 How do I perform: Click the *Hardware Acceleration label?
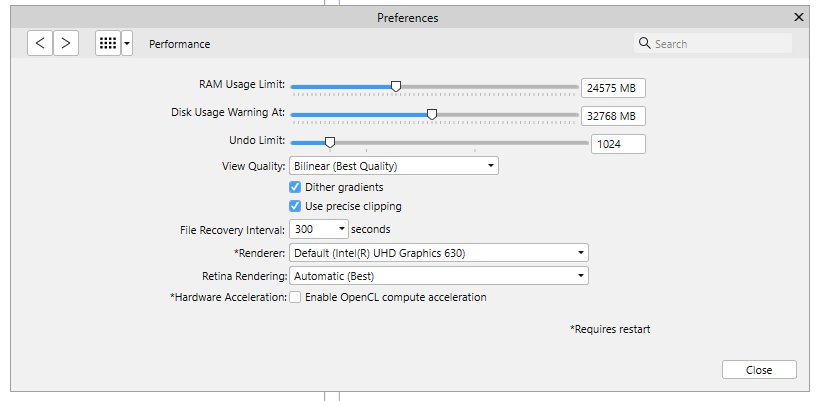229,297
